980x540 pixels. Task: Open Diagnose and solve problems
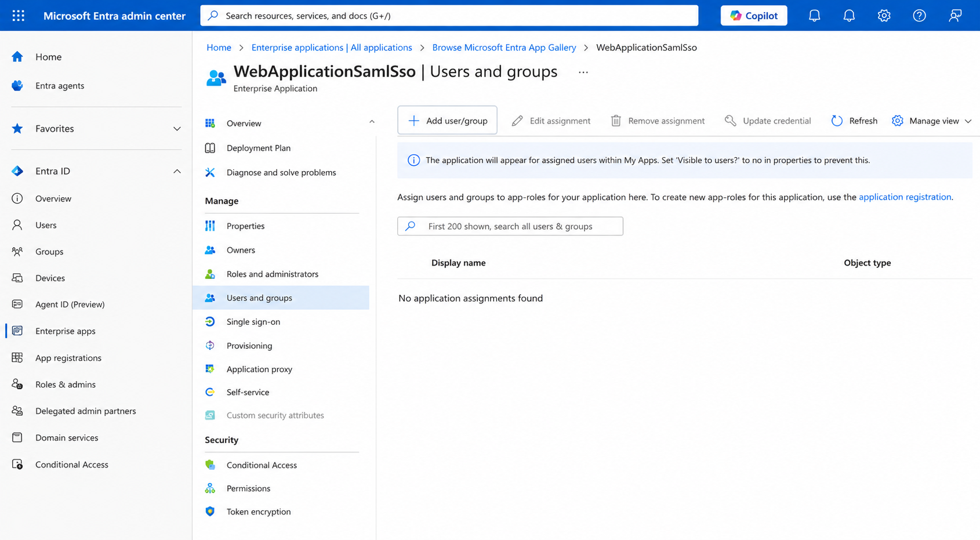coord(281,173)
